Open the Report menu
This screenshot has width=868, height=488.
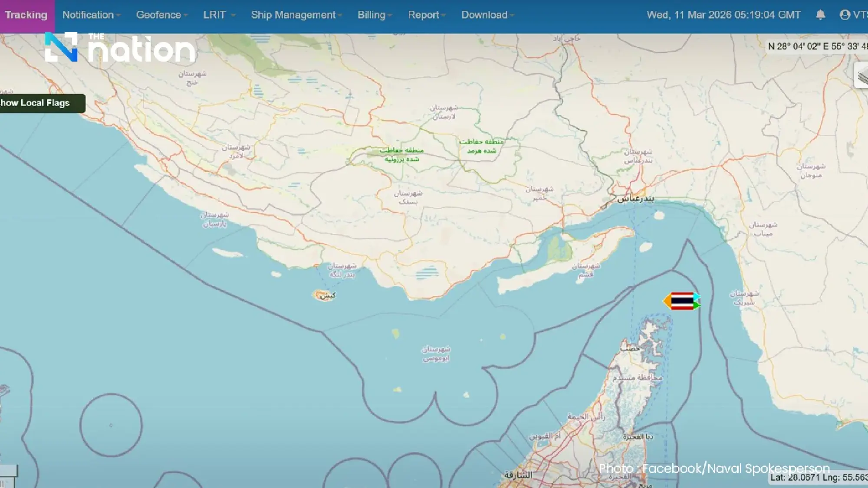(x=427, y=15)
